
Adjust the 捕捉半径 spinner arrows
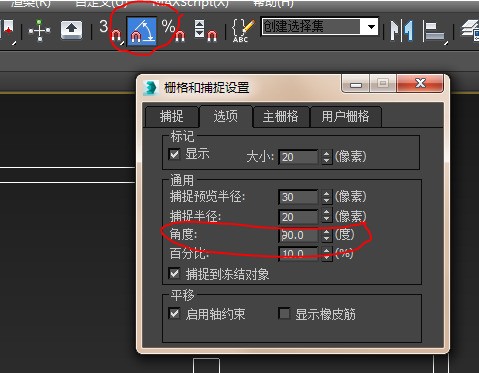pyautogui.click(x=327, y=216)
